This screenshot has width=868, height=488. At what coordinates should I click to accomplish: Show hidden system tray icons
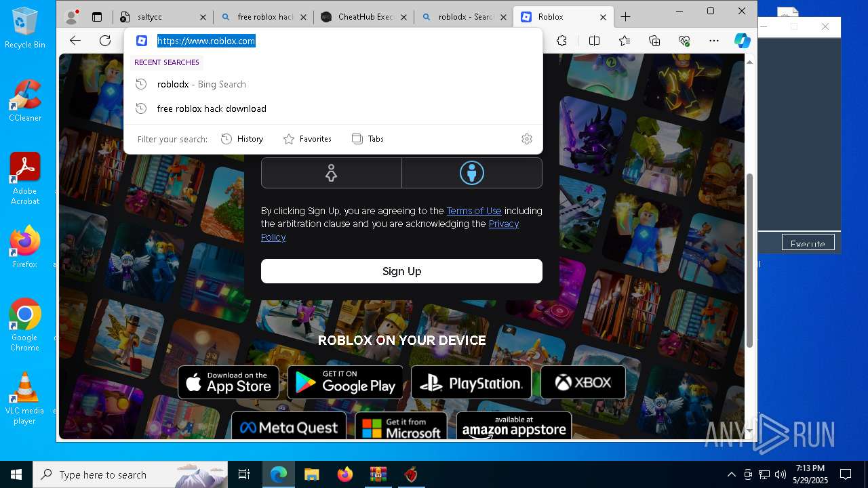[731, 474]
